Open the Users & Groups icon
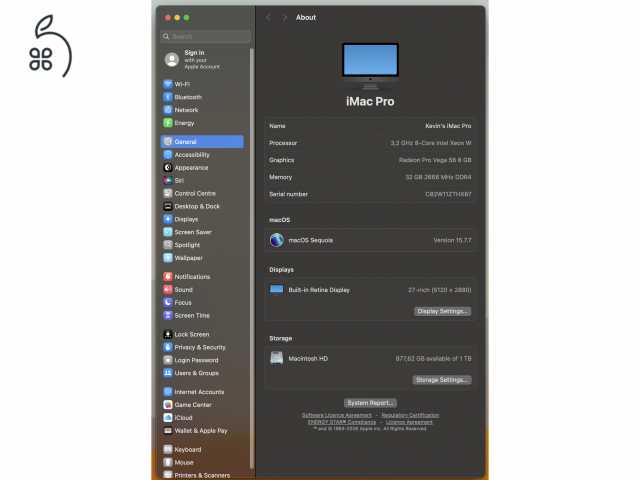Viewport: 640px width, 480px height. tap(168, 373)
